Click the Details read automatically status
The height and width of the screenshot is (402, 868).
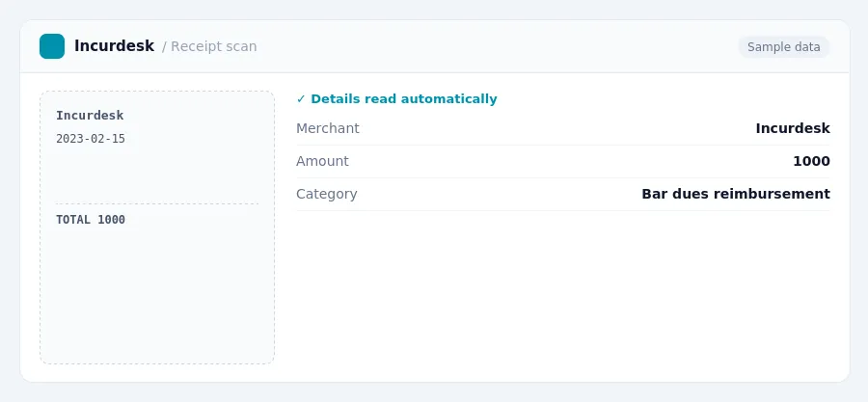[x=403, y=99]
